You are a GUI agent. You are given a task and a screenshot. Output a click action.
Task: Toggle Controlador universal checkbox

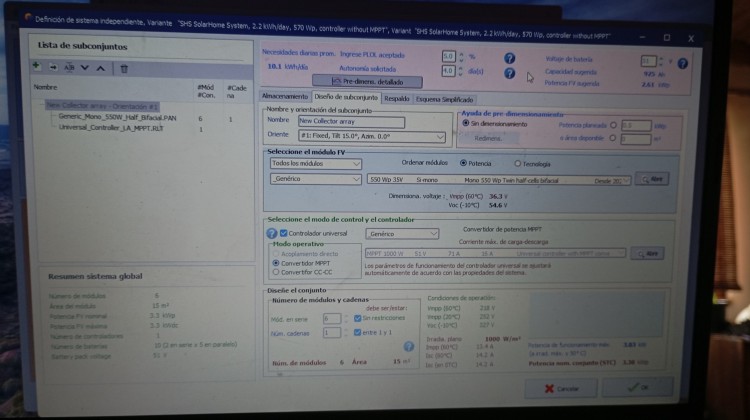click(284, 233)
